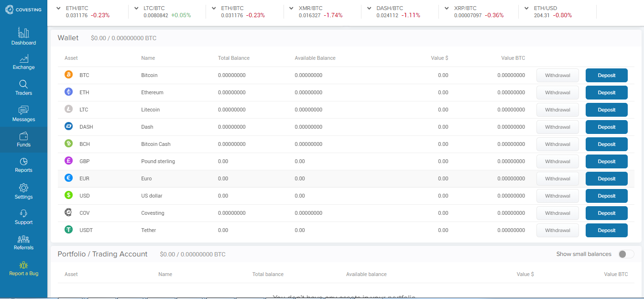Click the Value BTC header in Wallet
This screenshot has height=299, width=644.
(x=513, y=58)
